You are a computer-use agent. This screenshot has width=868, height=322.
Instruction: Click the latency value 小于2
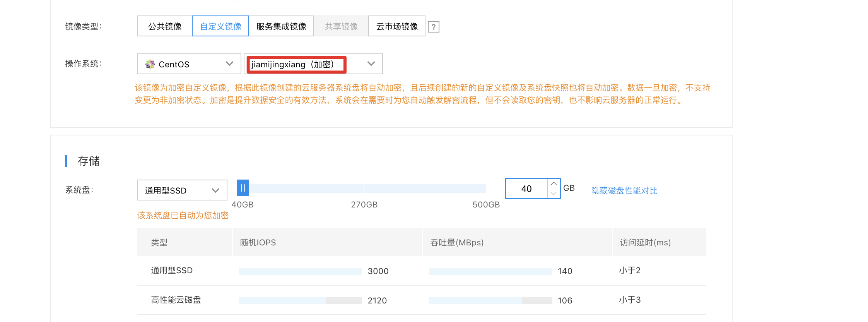click(630, 270)
